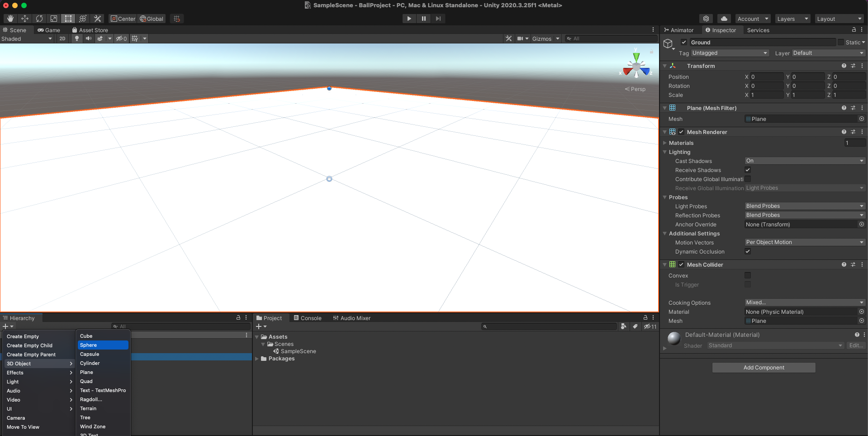Viewport: 868px width, 436px height.
Task: Open the Layers dropdown
Action: tap(792, 19)
